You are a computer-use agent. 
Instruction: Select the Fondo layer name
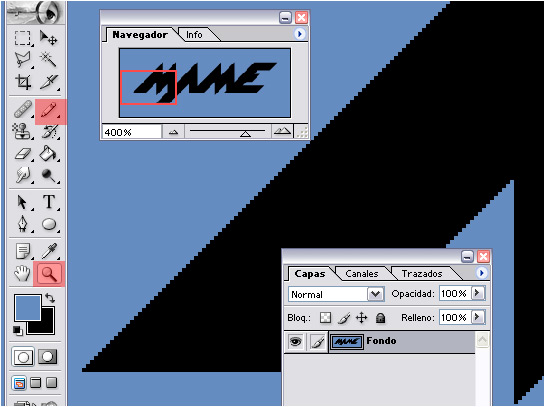click(x=381, y=341)
